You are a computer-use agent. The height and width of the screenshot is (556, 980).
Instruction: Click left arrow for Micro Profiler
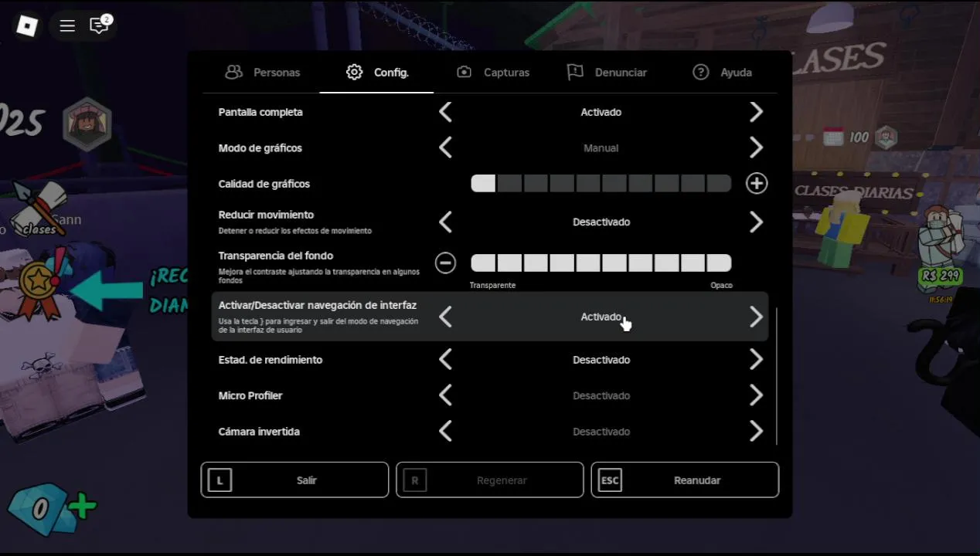445,395
